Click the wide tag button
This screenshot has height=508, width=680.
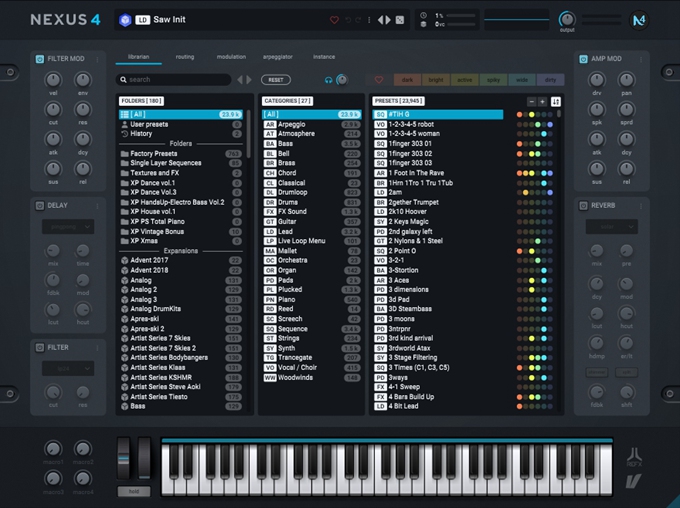522,80
